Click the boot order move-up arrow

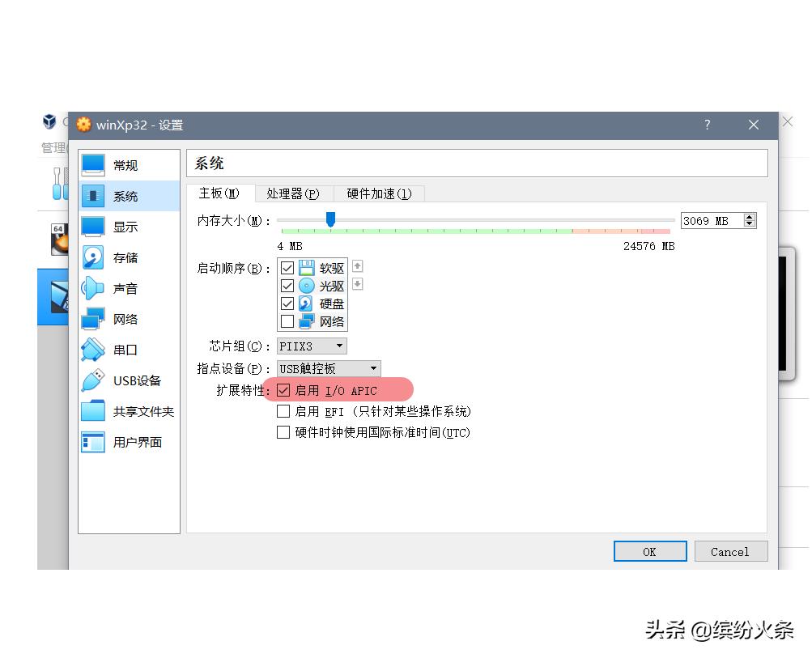(357, 265)
